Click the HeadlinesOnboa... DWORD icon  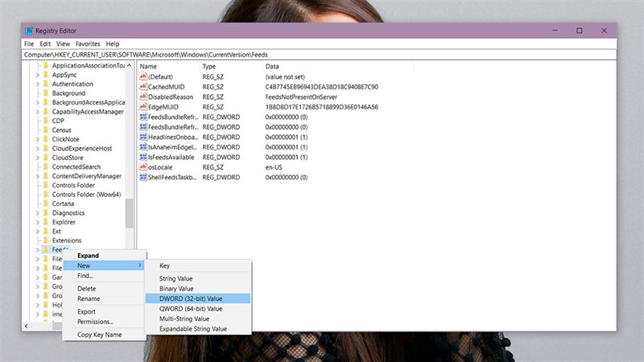(x=143, y=137)
